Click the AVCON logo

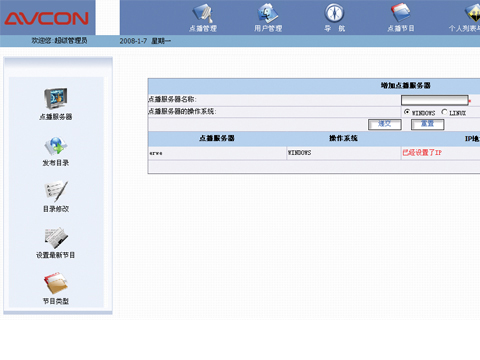[47, 18]
